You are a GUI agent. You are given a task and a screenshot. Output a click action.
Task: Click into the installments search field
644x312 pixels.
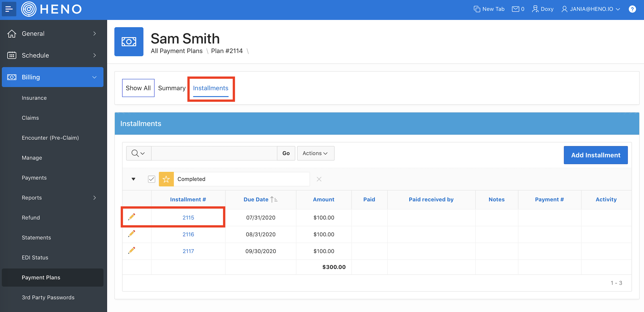pyautogui.click(x=214, y=153)
